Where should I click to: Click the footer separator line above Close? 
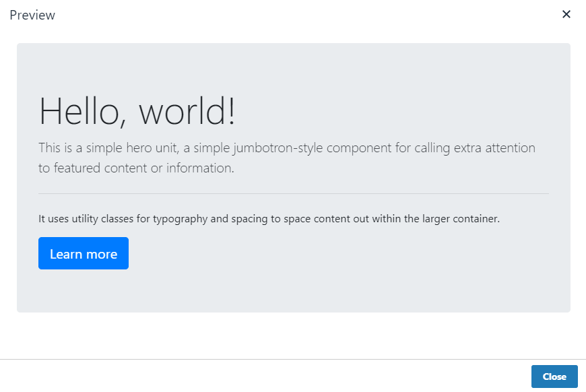pos(293,360)
